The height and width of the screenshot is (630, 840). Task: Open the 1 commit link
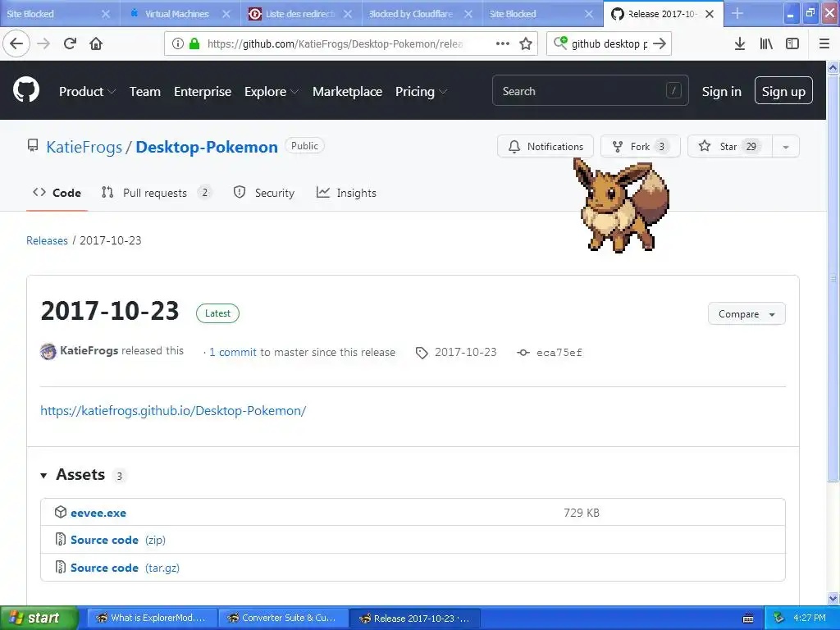tap(232, 353)
